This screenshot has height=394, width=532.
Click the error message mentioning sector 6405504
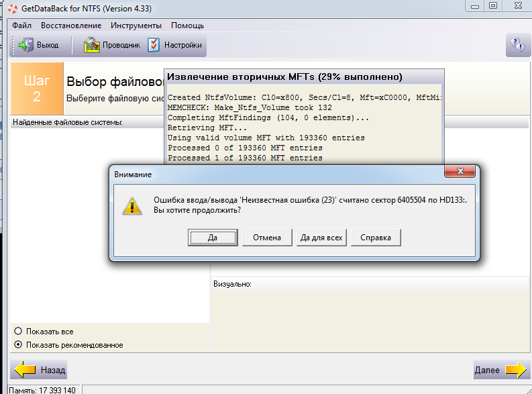(310, 200)
